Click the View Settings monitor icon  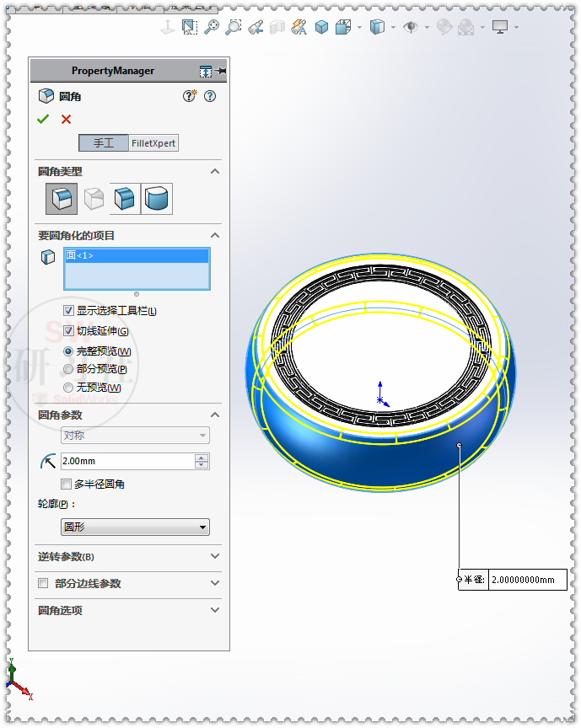click(500, 28)
